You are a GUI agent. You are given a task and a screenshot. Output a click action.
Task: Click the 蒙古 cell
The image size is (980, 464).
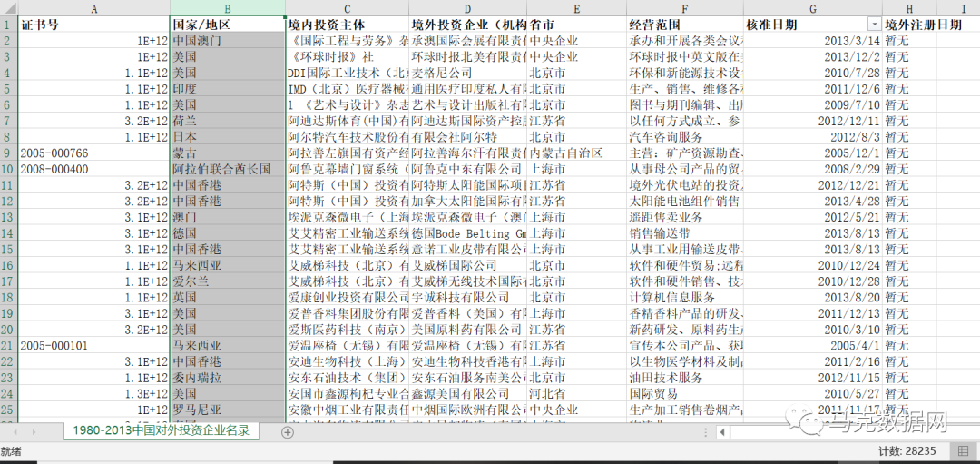228,153
